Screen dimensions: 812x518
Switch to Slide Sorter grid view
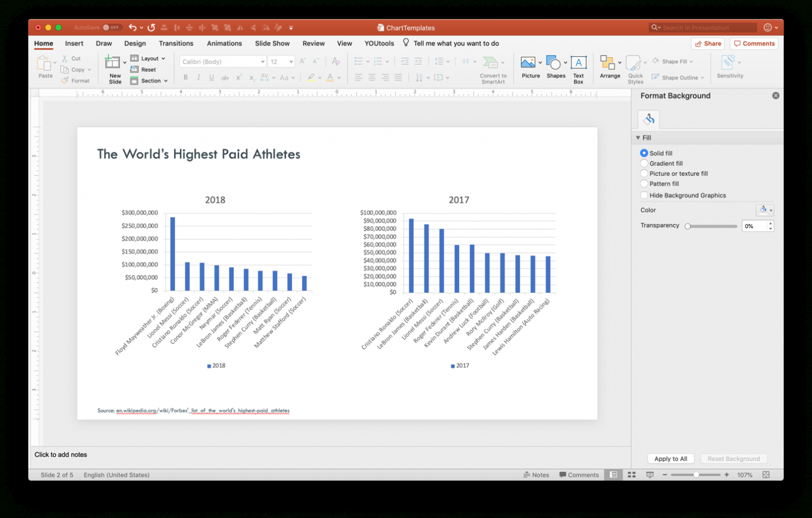(631, 474)
